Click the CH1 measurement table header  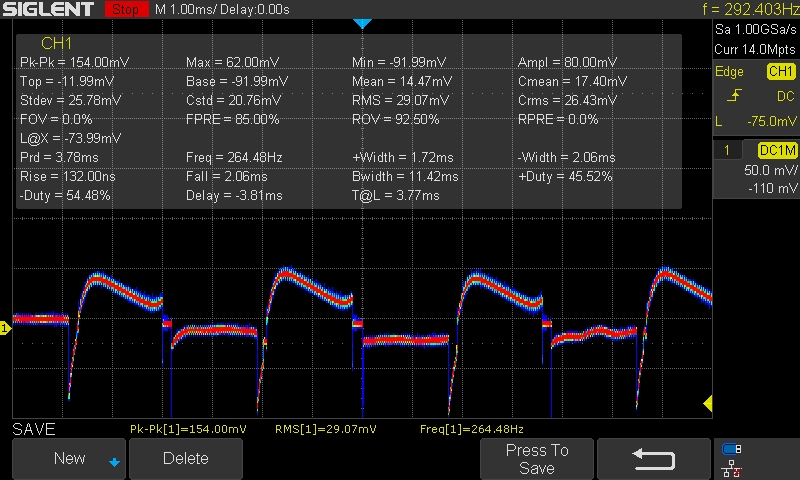(56, 43)
